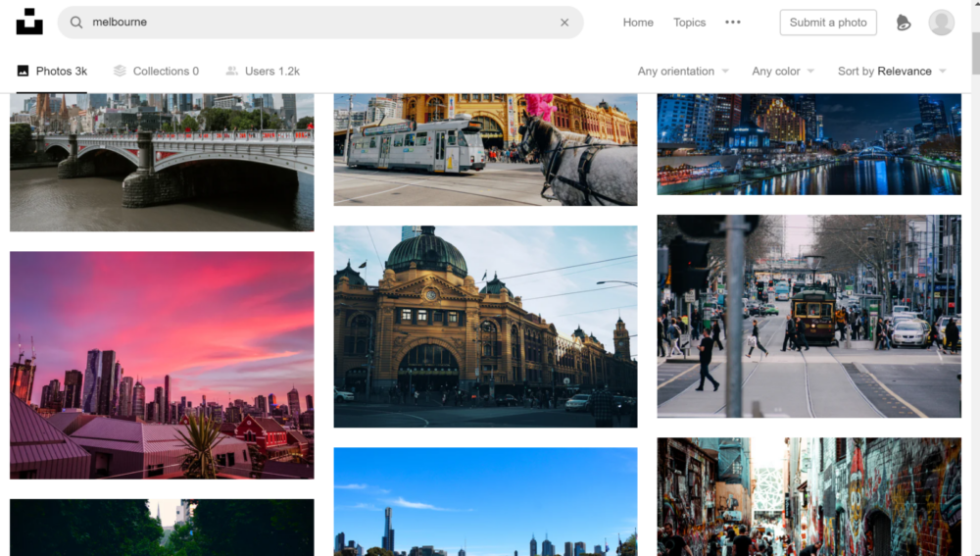980x556 pixels.
Task: Expand the Any color filter dropdown
Action: tap(783, 72)
